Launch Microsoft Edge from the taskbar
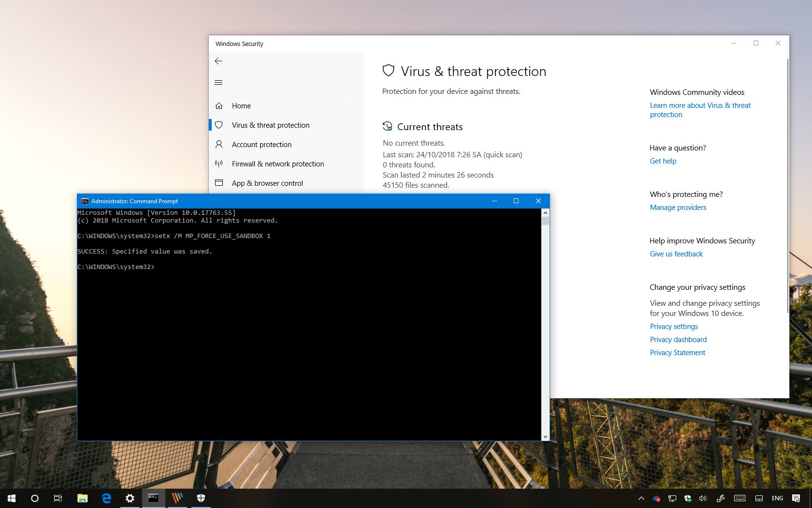Screen dimensions: 812x508 point(106,498)
